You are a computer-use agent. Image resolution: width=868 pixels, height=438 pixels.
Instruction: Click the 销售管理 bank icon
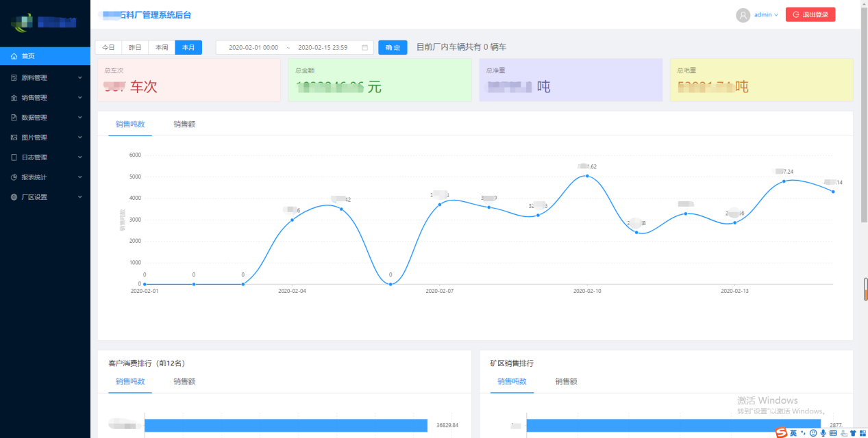14,98
